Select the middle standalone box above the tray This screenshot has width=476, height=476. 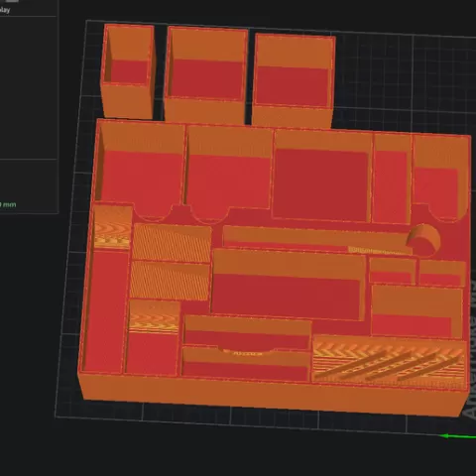[205, 75]
